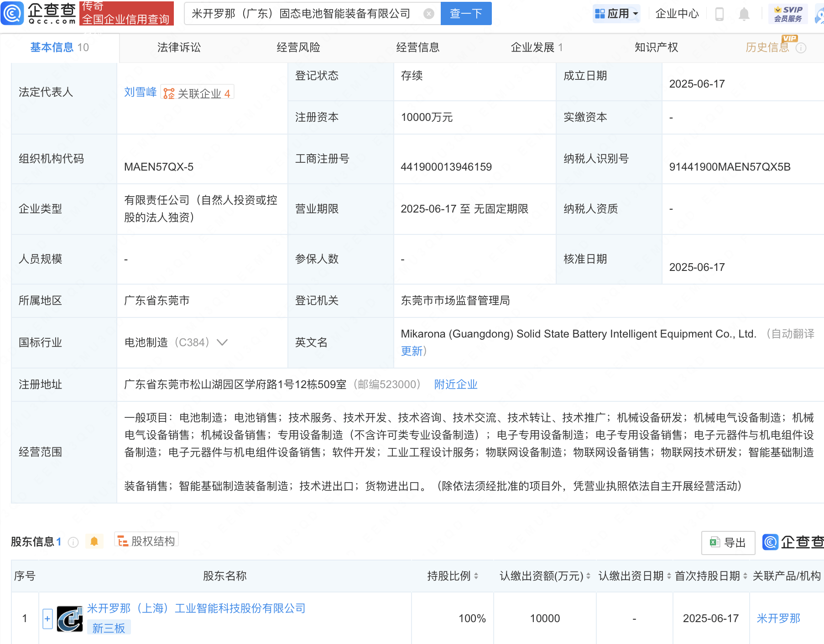Open related product 米开罗那 link

pos(778,618)
